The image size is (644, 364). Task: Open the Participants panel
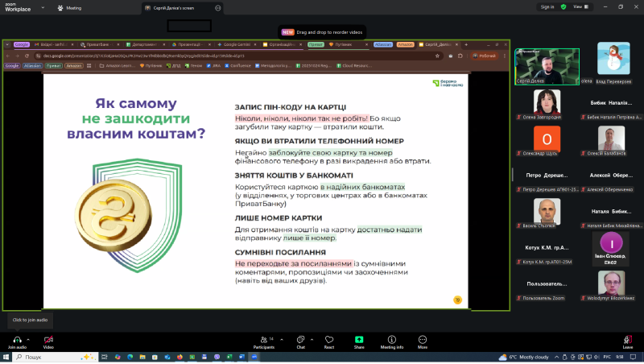[x=262, y=340]
